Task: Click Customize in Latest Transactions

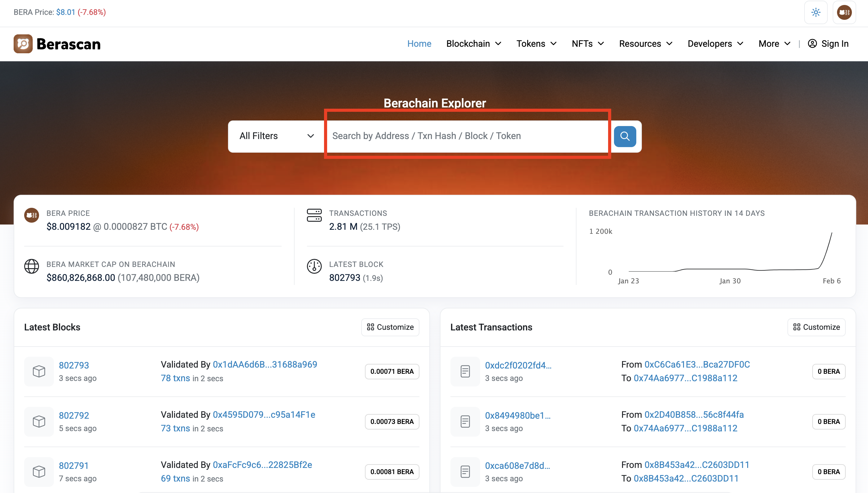Action: [816, 327]
